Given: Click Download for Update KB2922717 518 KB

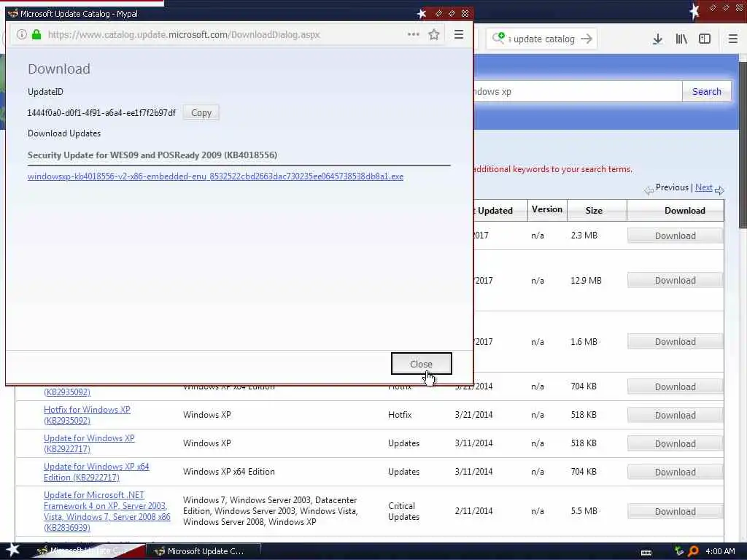Looking at the screenshot, I should coord(675,443).
